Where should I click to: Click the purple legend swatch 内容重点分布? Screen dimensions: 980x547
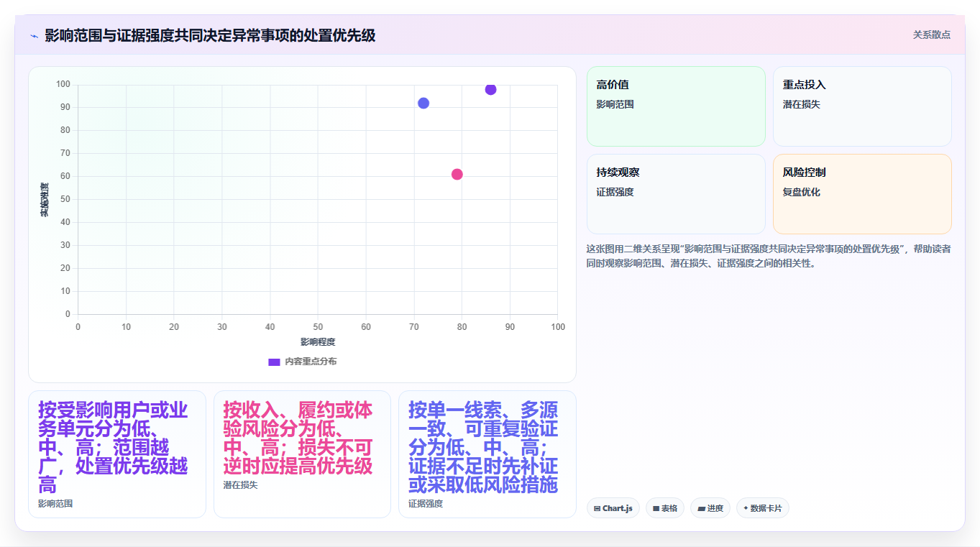(274, 362)
